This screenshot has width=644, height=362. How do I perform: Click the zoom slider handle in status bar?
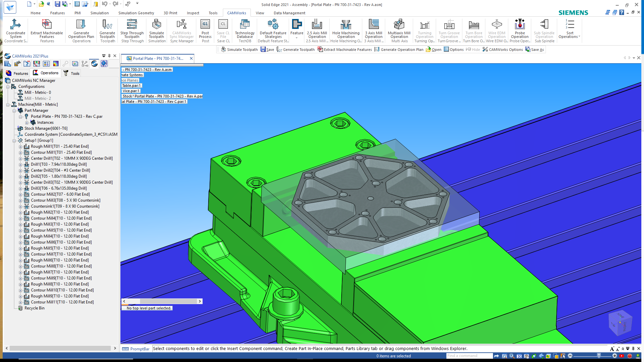(x=599, y=356)
